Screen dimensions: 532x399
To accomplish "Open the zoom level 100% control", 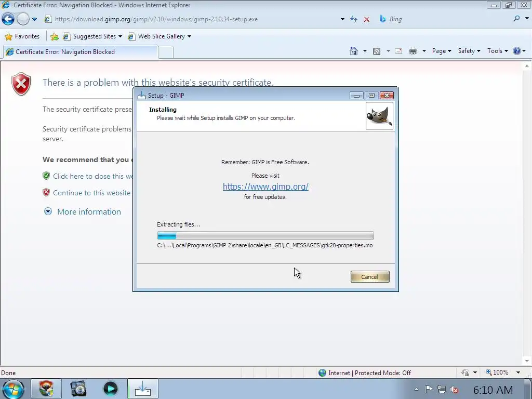I will (x=497, y=373).
